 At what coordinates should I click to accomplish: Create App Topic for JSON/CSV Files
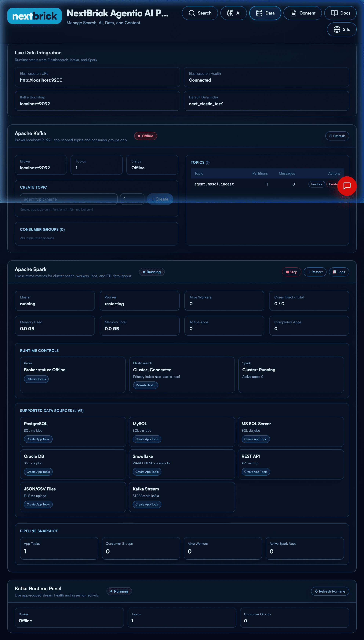point(38,505)
